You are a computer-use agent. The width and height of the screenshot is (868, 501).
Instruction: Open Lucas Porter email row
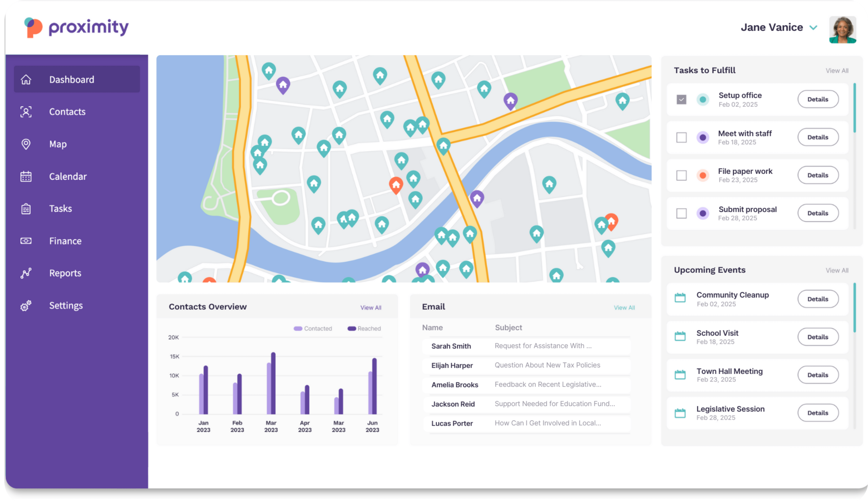click(x=526, y=423)
